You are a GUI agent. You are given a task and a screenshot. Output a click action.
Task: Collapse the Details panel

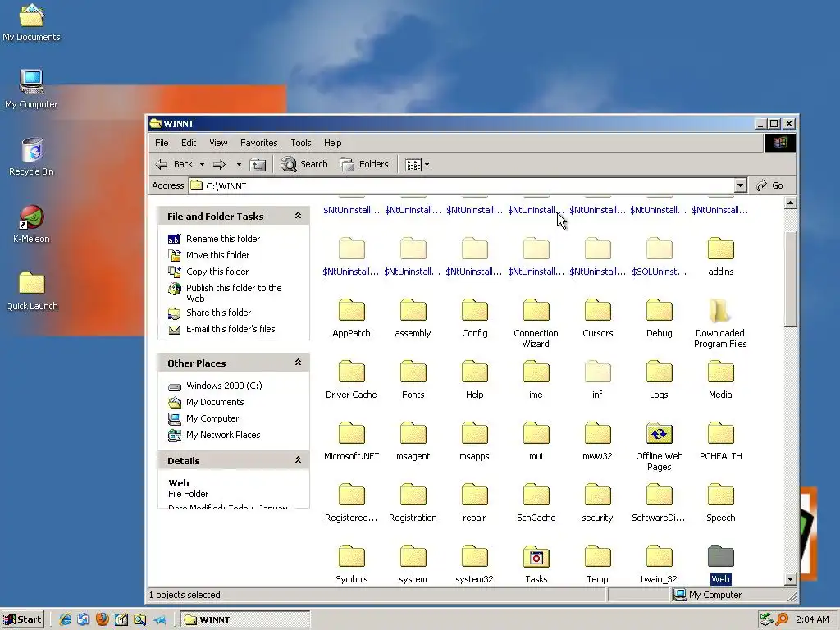click(298, 460)
